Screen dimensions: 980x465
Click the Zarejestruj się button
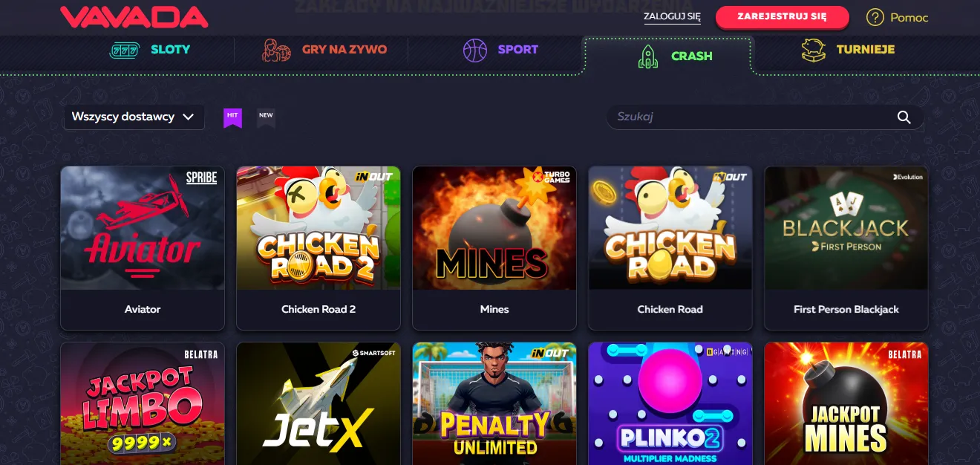782,16
